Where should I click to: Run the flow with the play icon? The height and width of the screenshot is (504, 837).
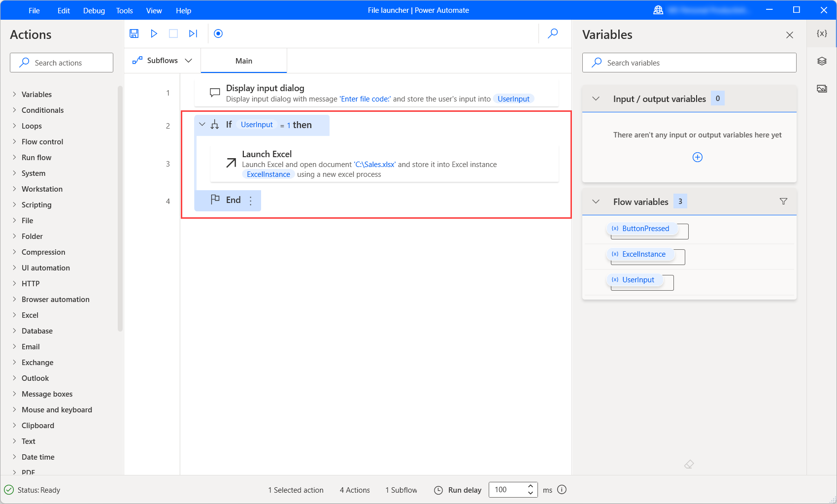(x=154, y=34)
